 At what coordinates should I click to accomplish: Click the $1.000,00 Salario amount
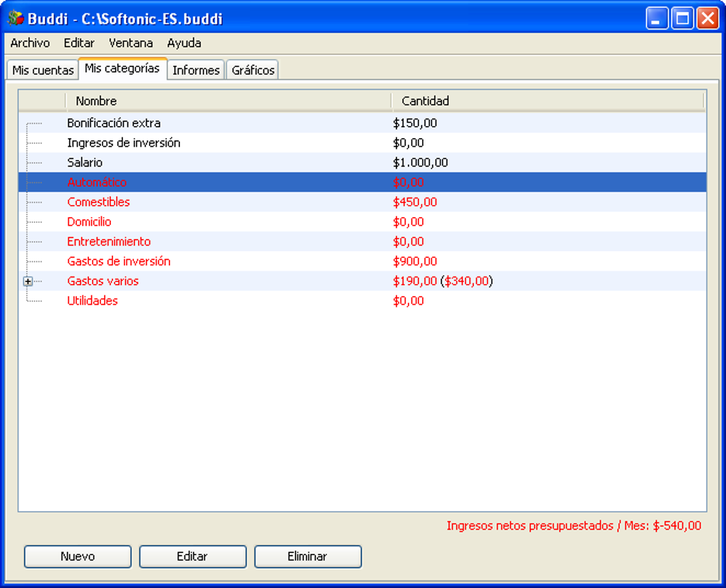coord(421,162)
